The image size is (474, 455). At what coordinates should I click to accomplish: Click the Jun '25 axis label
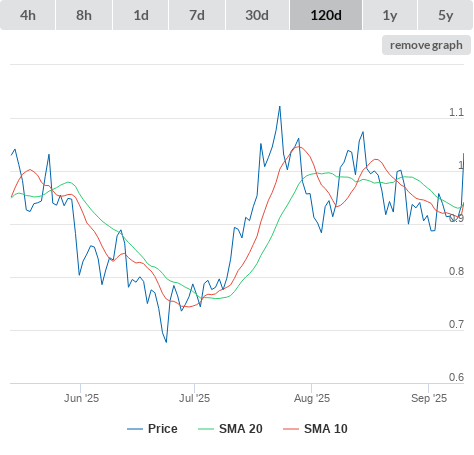(x=81, y=398)
